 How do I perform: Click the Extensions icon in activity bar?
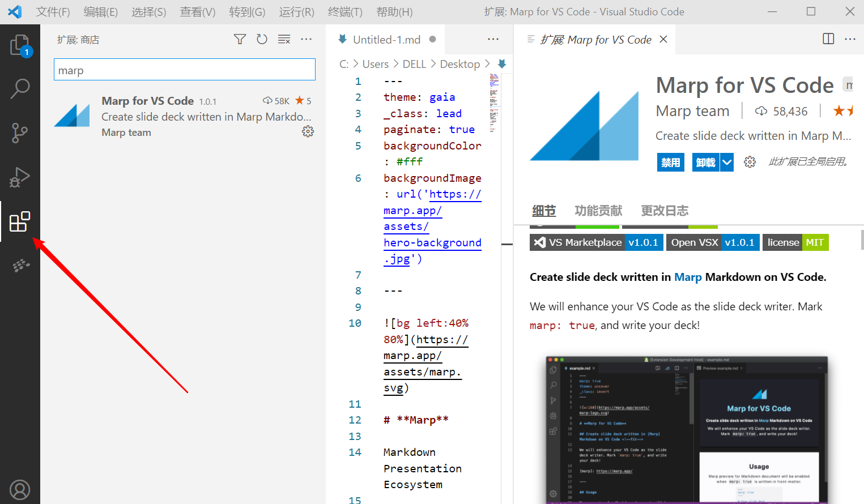pyautogui.click(x=20, y=221)
